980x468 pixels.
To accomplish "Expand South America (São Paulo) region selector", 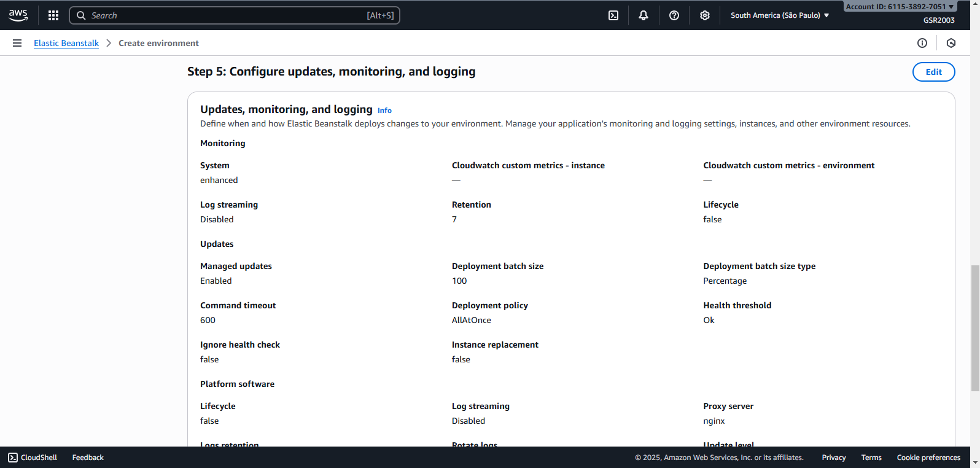I will pyautogui.click(x=780, y=15).
